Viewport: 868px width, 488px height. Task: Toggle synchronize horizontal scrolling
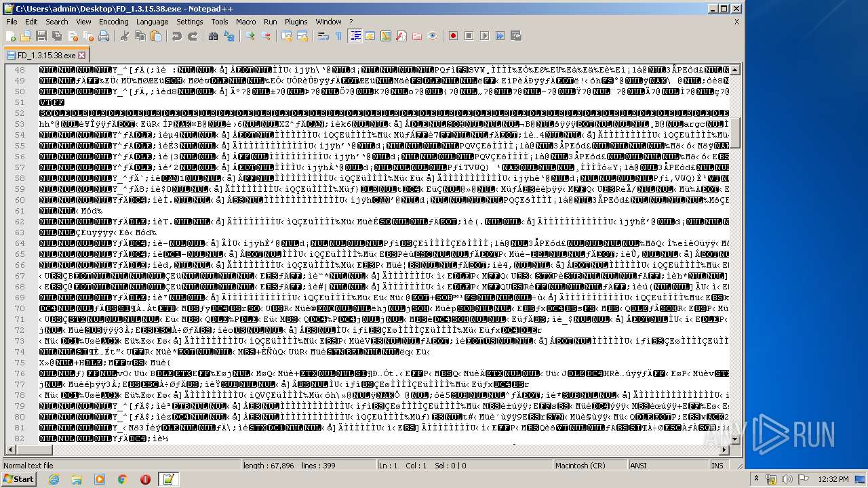tap(302, 36)
